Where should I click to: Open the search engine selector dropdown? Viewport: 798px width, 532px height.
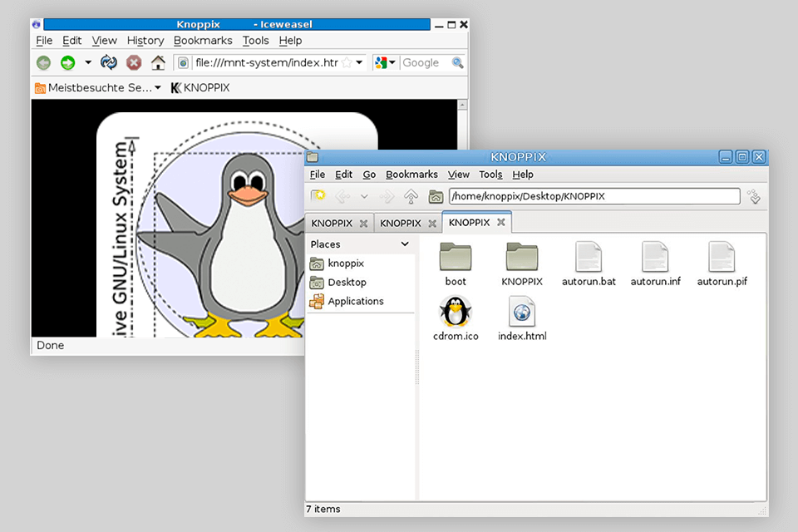385,62
